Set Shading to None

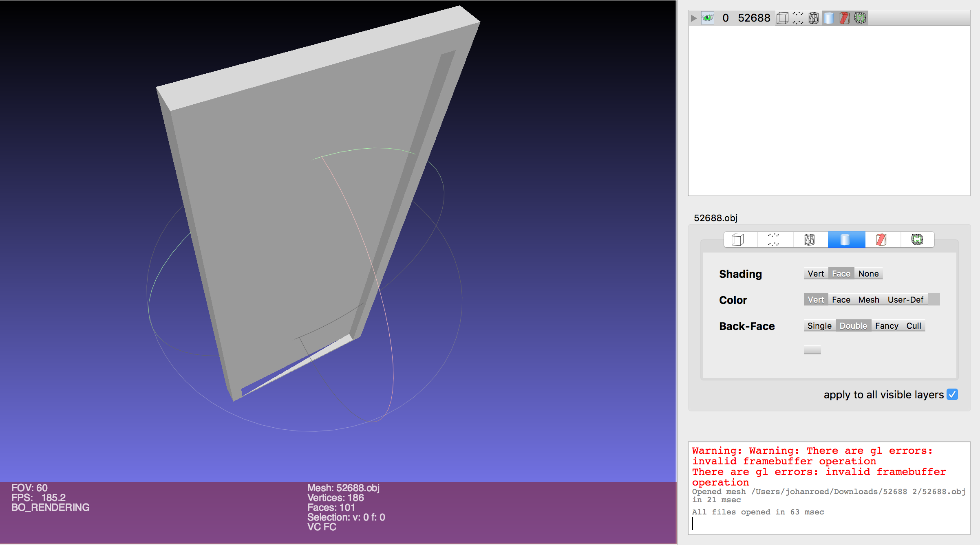point(869,273)
